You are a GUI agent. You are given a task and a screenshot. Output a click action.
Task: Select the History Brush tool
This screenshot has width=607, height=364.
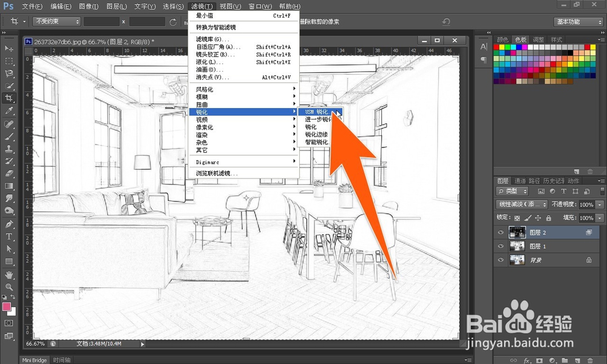coord(9,161)
